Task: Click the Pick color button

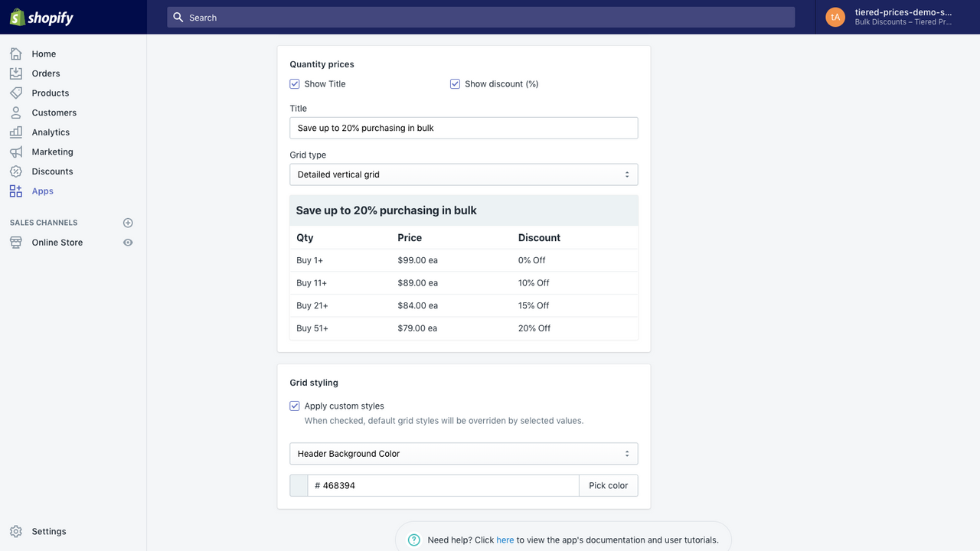Action: [608, 484]
